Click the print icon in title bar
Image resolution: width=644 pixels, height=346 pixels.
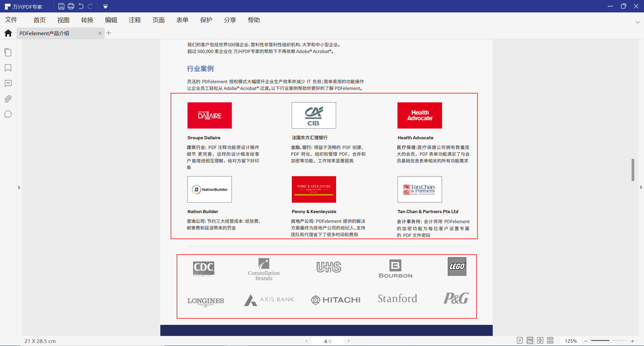tap(71, 6)
